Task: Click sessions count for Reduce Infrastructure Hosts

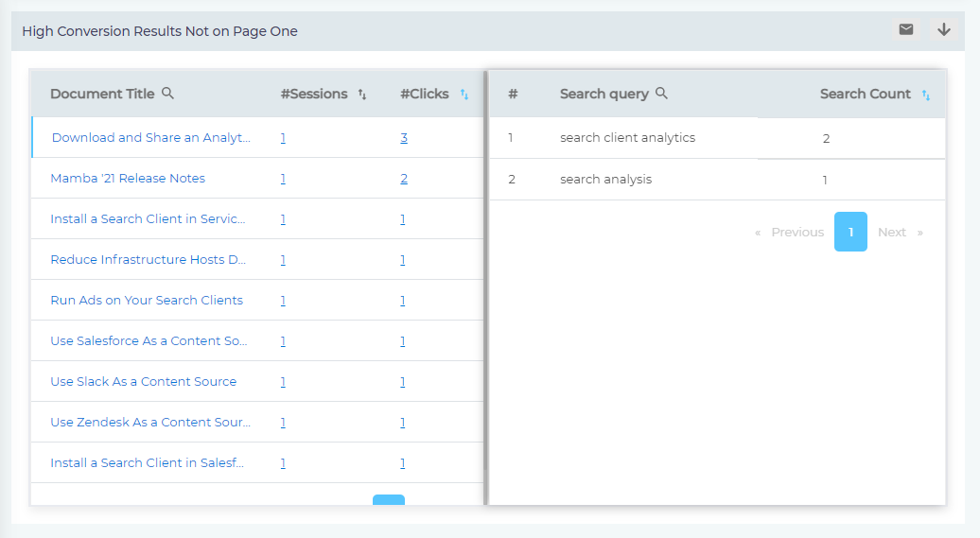Action: point(283,260)
